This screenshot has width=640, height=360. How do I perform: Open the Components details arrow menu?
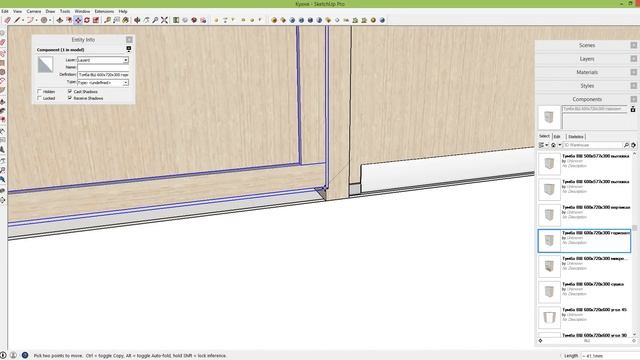(x=633, y=145)
